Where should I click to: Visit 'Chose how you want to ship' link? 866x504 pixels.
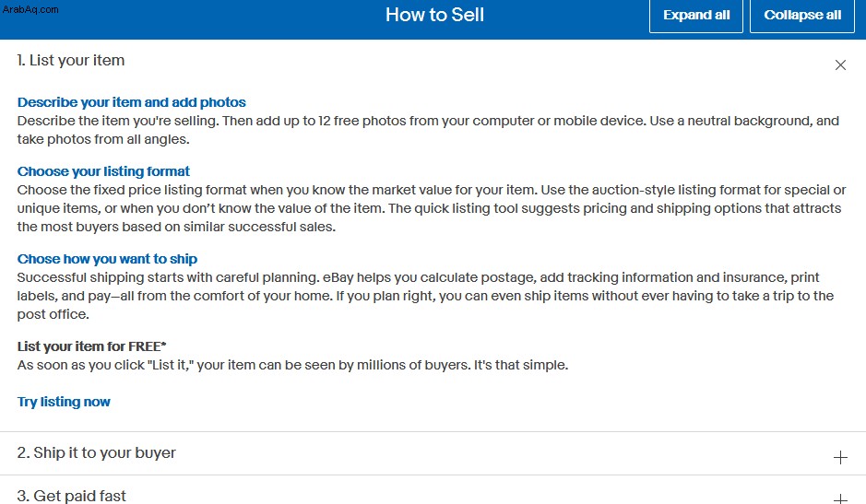(107, 259)
